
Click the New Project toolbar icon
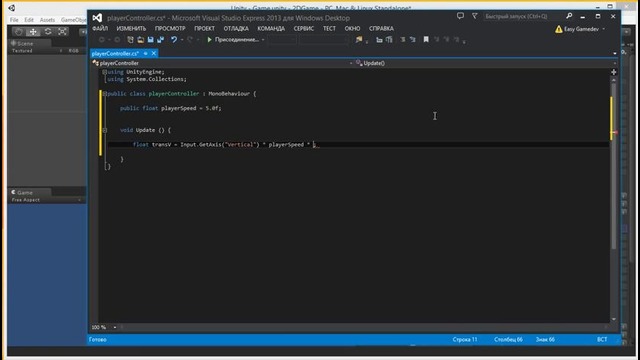(130, 40)
